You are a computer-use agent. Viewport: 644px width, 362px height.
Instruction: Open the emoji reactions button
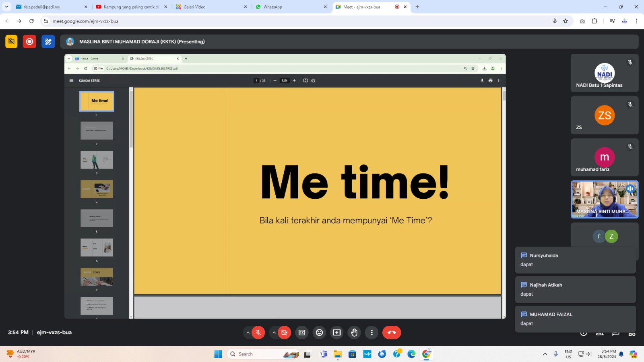(319, 332)
